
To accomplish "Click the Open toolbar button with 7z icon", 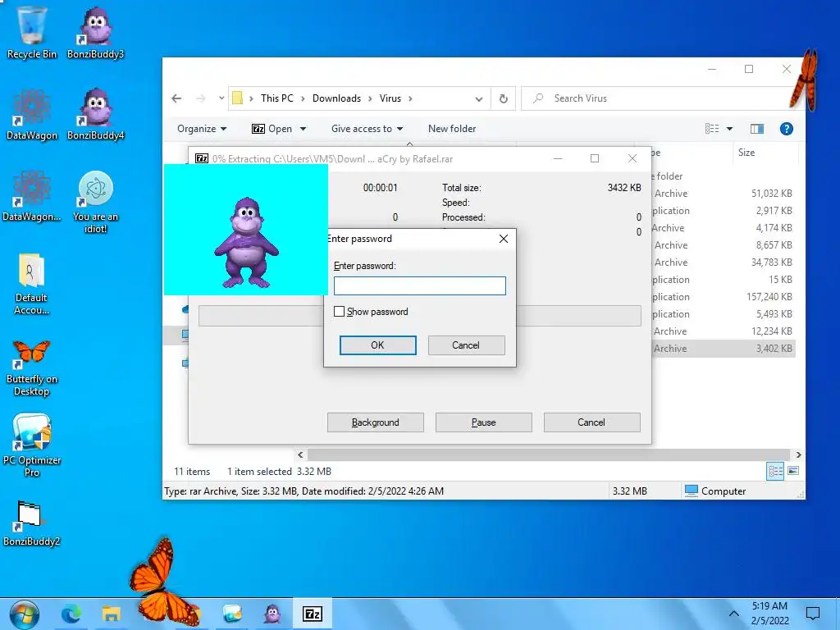I will [272, 129].
